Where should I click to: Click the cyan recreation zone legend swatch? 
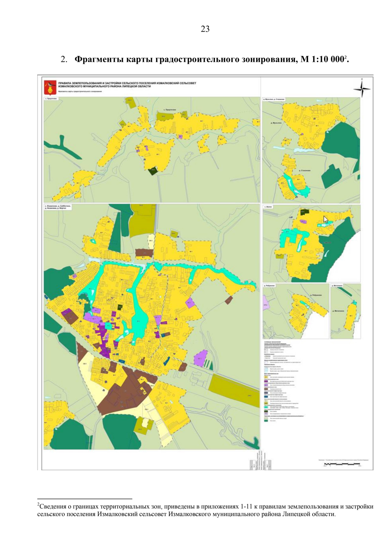(266, 407)
